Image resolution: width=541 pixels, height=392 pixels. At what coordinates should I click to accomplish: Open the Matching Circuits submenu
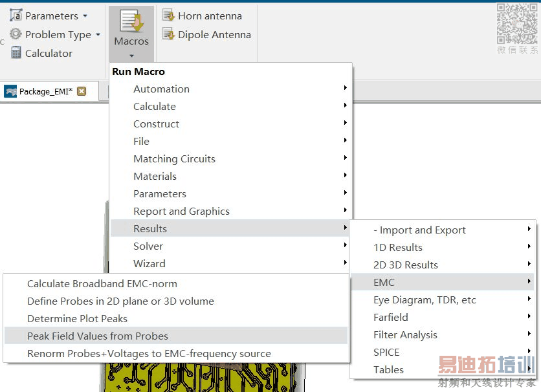230,159
